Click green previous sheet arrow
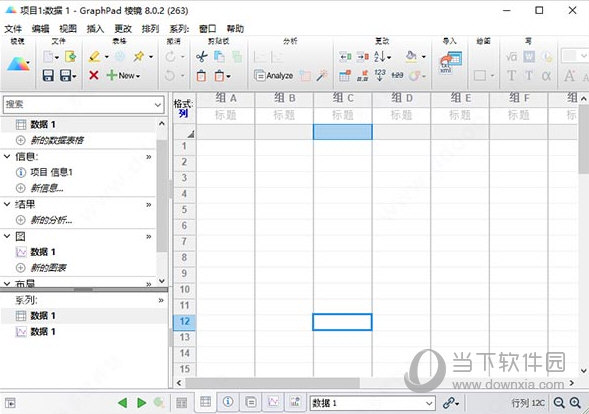 tap(122, 403)
